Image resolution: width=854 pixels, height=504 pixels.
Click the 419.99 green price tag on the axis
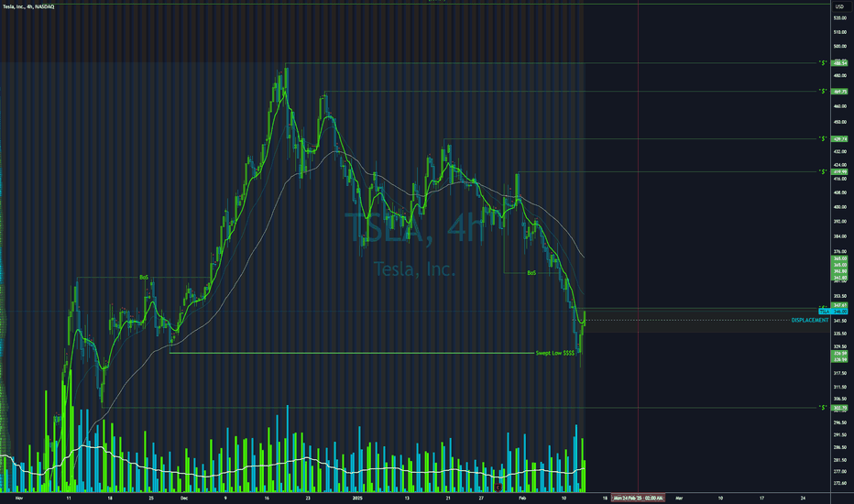pyautogui.click(x=839, y=171)
